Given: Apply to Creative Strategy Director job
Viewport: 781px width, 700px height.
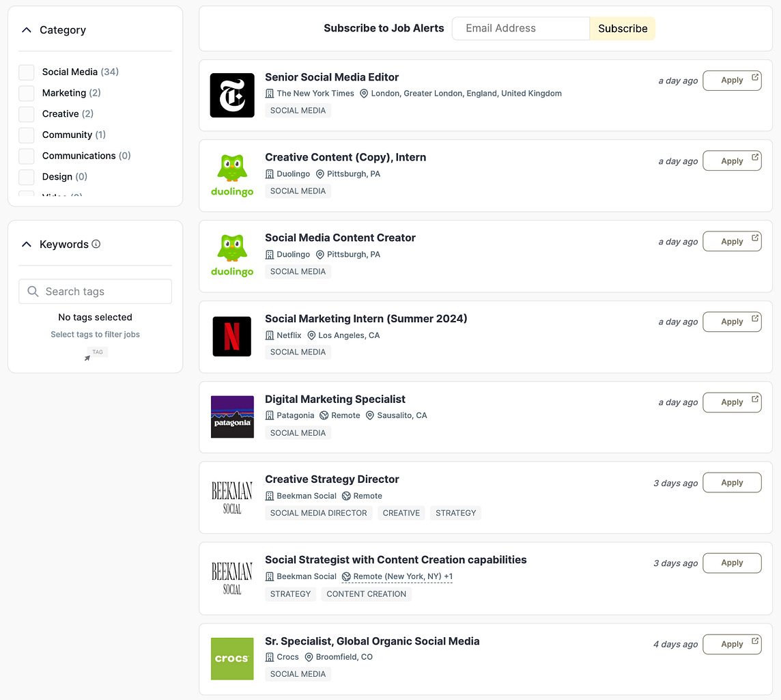Looking at the screenshot, I should coord(732,483).
